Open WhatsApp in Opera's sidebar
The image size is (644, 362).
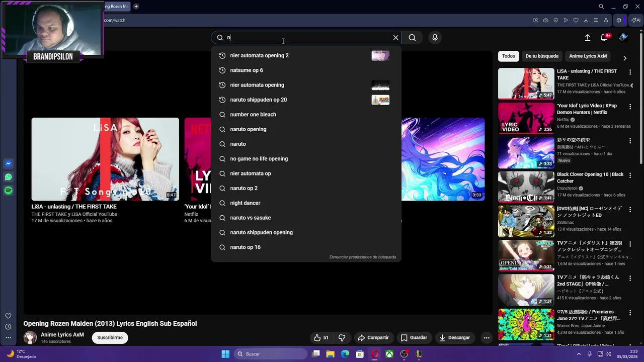click(x=8, y=177)
